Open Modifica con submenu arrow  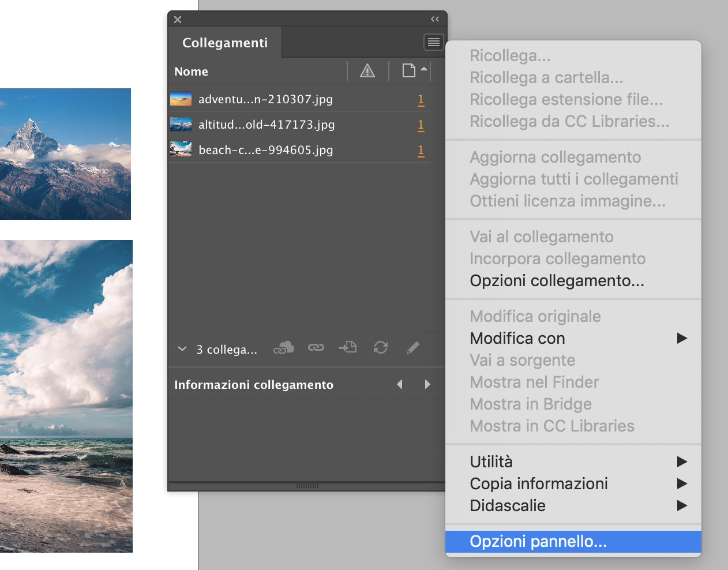coord(682,338)
